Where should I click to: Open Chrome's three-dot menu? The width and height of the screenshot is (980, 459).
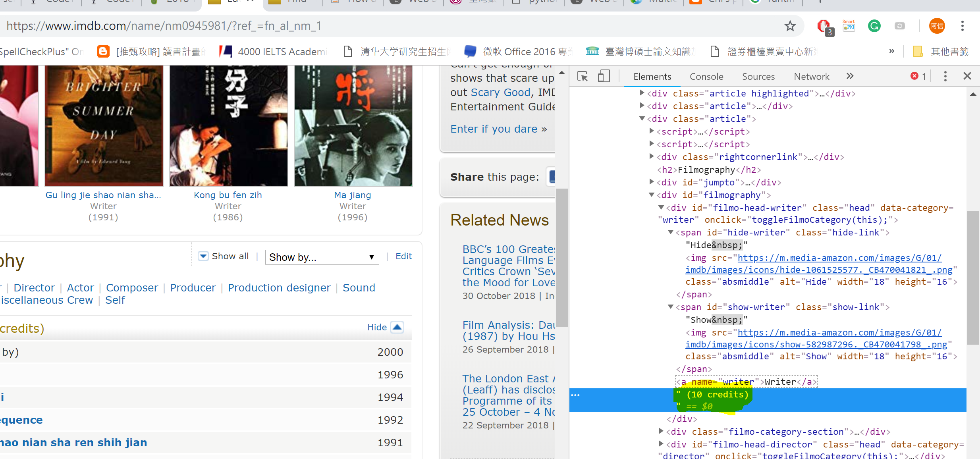pos(962,26)
